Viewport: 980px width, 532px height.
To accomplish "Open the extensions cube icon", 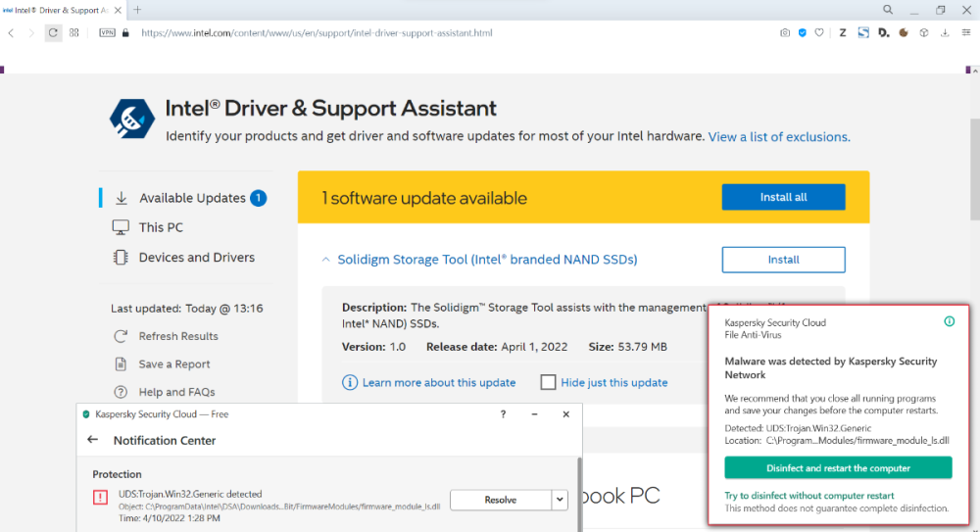I will point(924,33).
